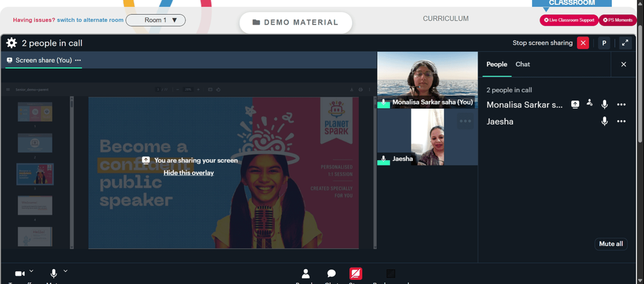Viewport: 644px width, 284px height.
Task: Click the fullscreen expand icon
Action: 625,43
